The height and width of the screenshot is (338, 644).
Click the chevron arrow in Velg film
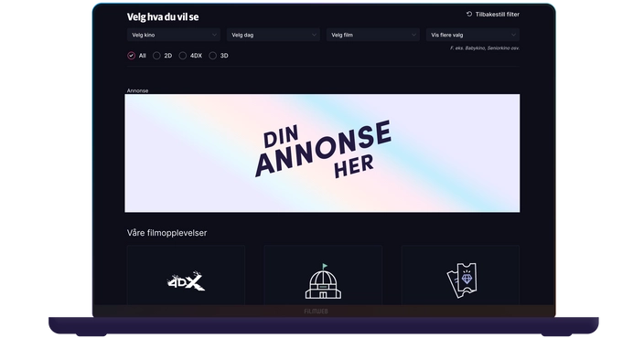(413, 35)
